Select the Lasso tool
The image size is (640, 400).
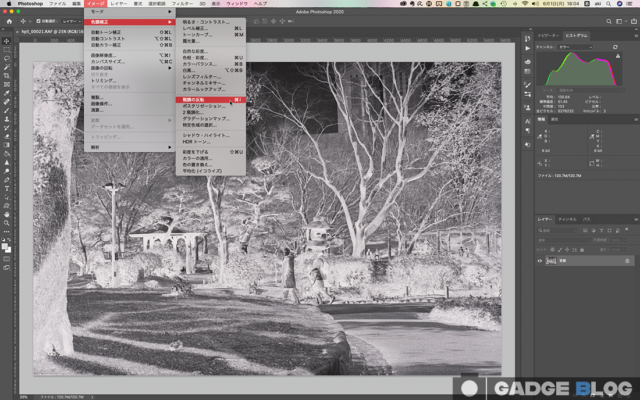coord(7,58)
